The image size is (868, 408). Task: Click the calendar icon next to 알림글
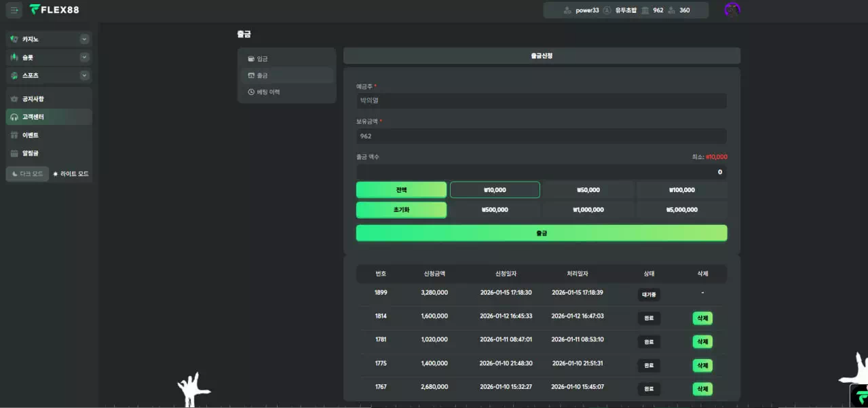[x=14, y=153]
